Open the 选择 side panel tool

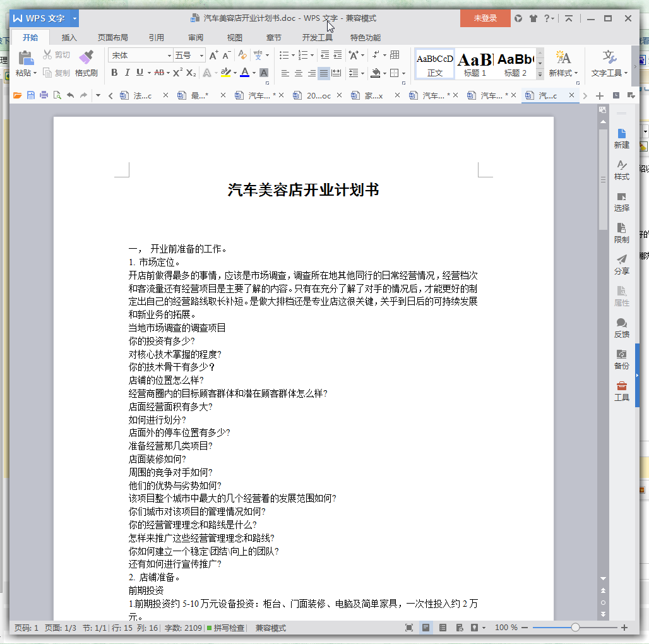tap(621, 202)
